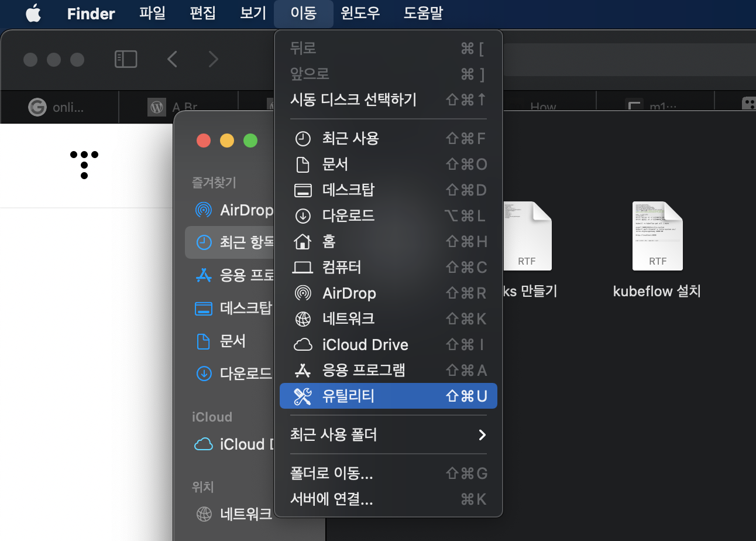Close the open 이동 menu in menu bar
756x541 pixels.
point(304,13)
